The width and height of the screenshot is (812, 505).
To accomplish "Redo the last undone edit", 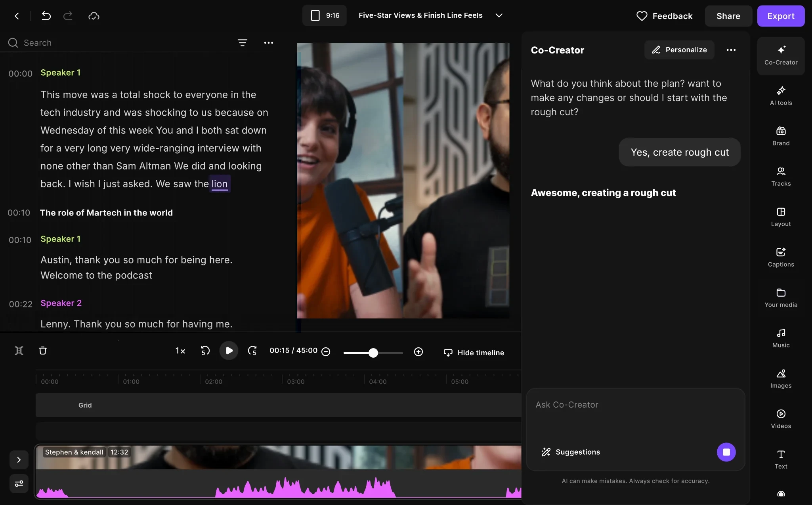I will (x=68, y=16).
